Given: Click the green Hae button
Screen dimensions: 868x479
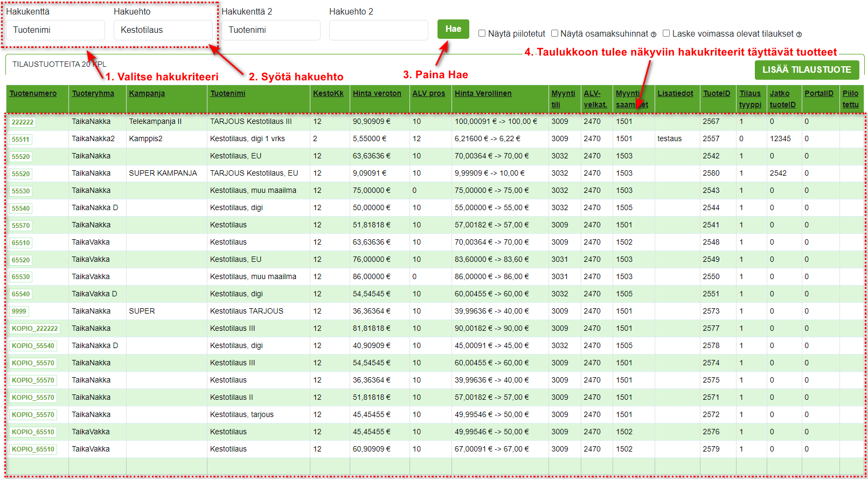Looking at the screenshot, I should [x=453, y=29].
